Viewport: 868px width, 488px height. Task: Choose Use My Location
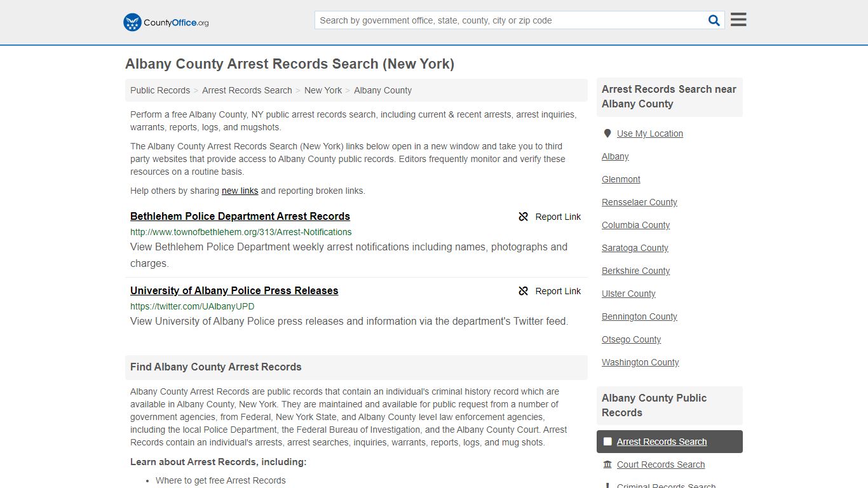point(650,133)
